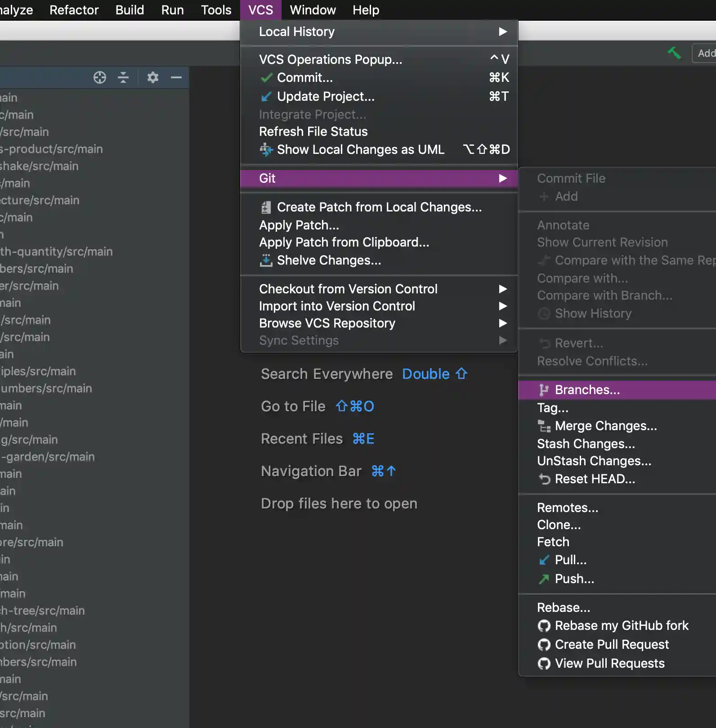716x728 pixels.
Task: Open the Tools menu in menu bar
Action: [x=216, y=10]
